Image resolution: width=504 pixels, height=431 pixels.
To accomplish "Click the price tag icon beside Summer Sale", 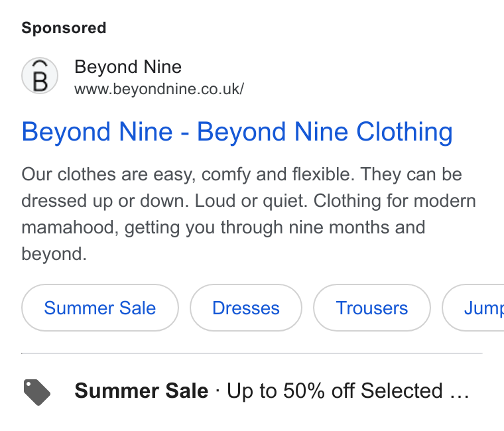I will coord(37,392).
